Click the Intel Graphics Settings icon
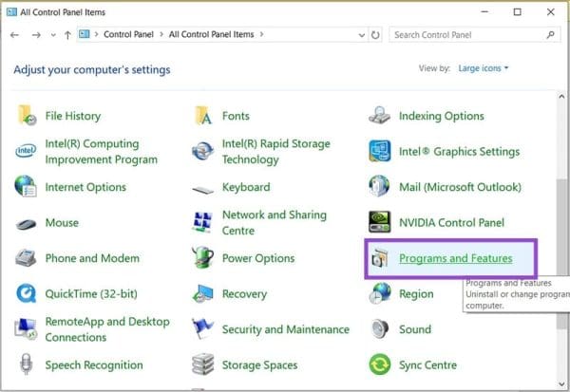The height and width of the screenshot is (392, 570). [x=379, y=151]
